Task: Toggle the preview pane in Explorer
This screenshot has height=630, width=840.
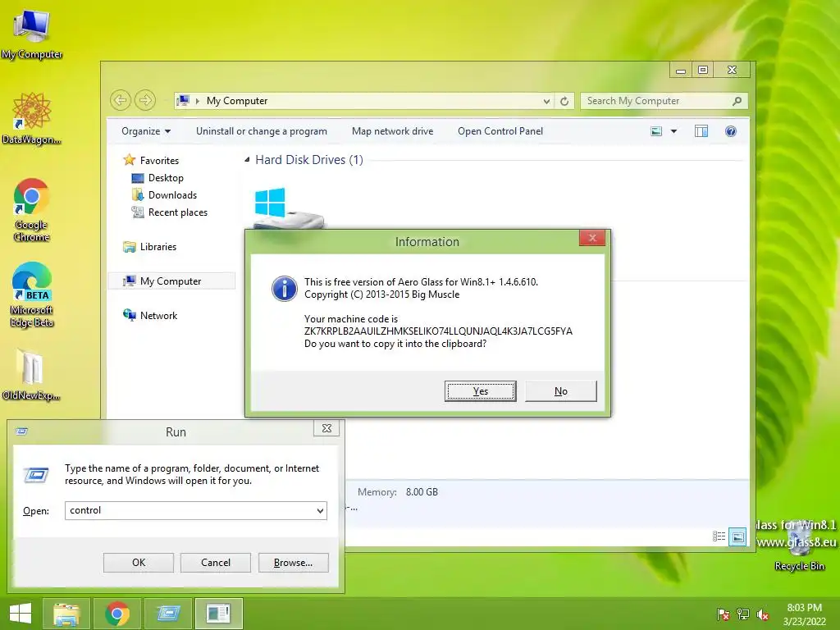Action: click(701, 131)
